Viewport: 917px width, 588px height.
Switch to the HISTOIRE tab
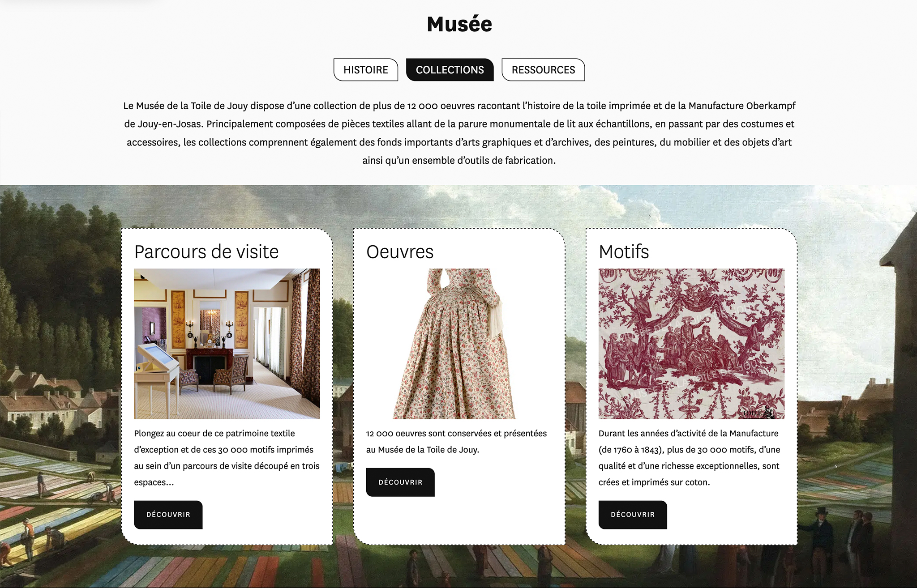click(365, 70)
